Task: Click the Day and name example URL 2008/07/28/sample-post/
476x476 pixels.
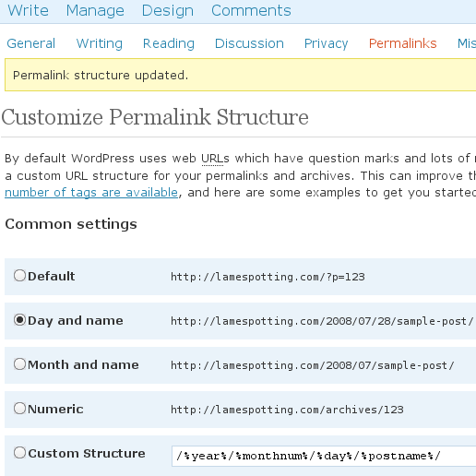Action: pos(322,321)
